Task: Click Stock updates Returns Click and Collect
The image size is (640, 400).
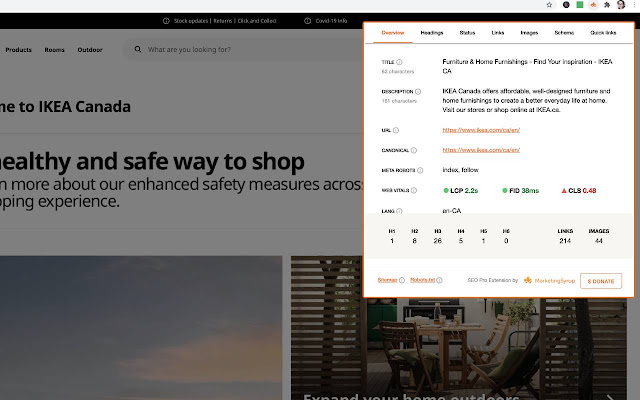Action: coord(225,21)
